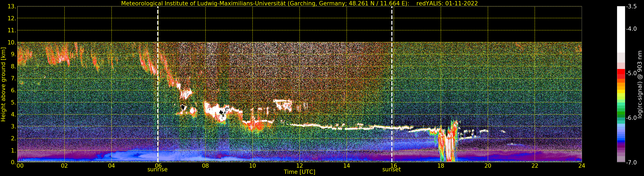Click the time tick label '02'
The height and width of the screenshot is (176, 644).
pyautogui.click(x=64, y=166)
